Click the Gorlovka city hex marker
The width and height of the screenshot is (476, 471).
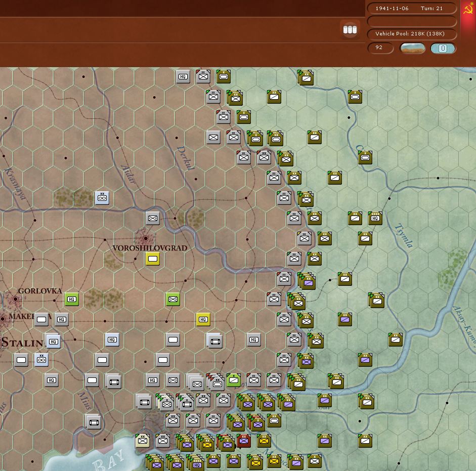(x=15, y=299)
